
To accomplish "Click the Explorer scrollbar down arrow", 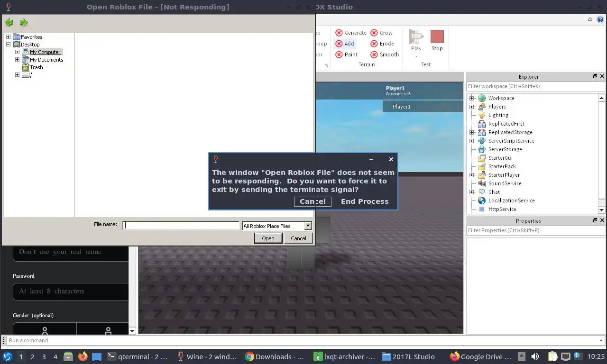I will (602, 210).
